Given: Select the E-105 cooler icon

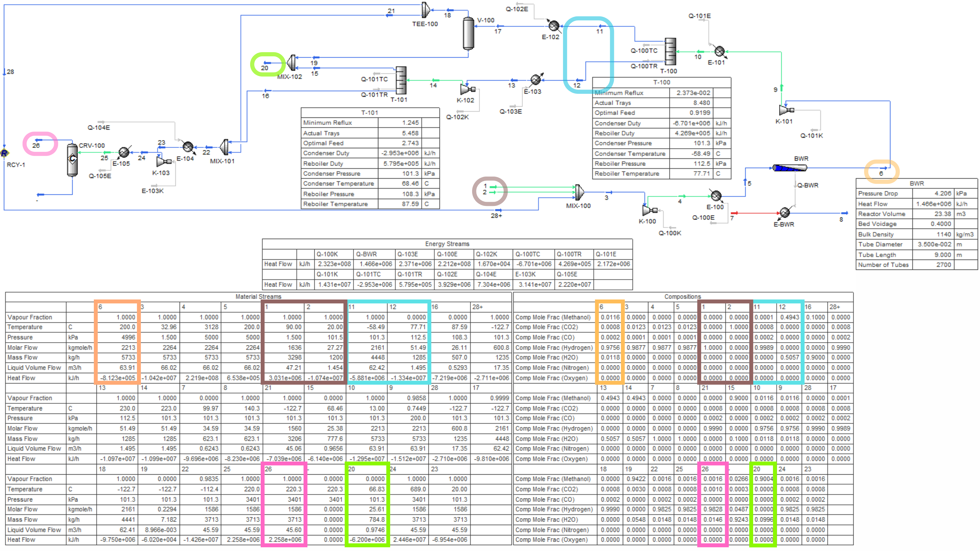Looking at the screenshot, I should click(124, 153).
